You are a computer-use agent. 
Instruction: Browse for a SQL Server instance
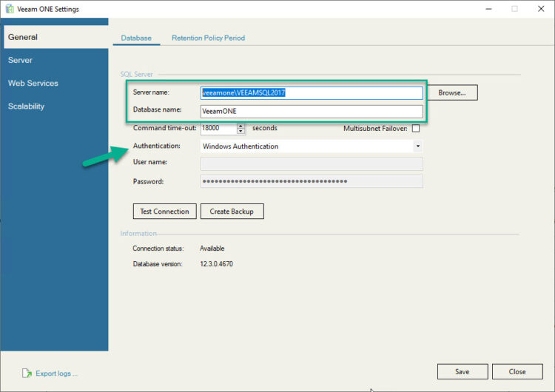coord(451,93)
